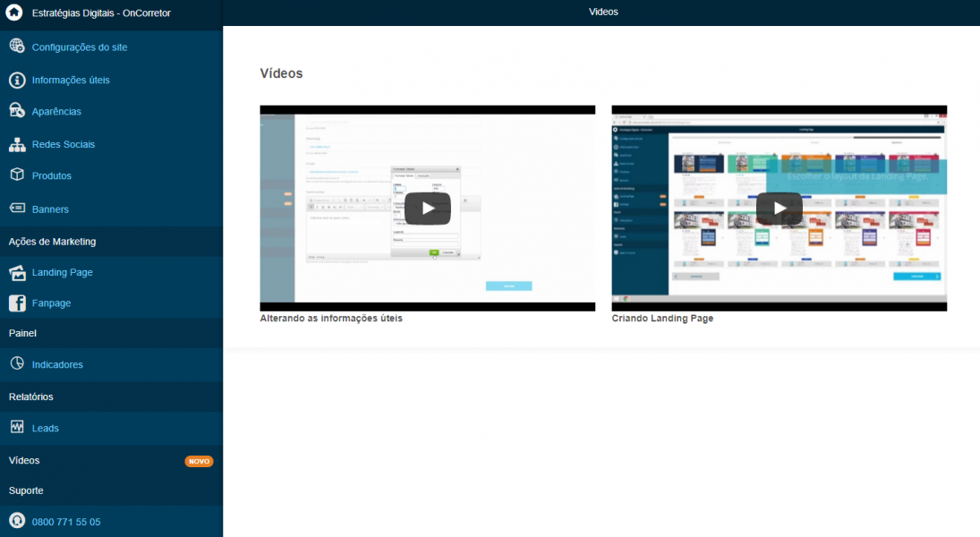Click the Aparências paint icon
980x537 pixels.
point(17,111)
